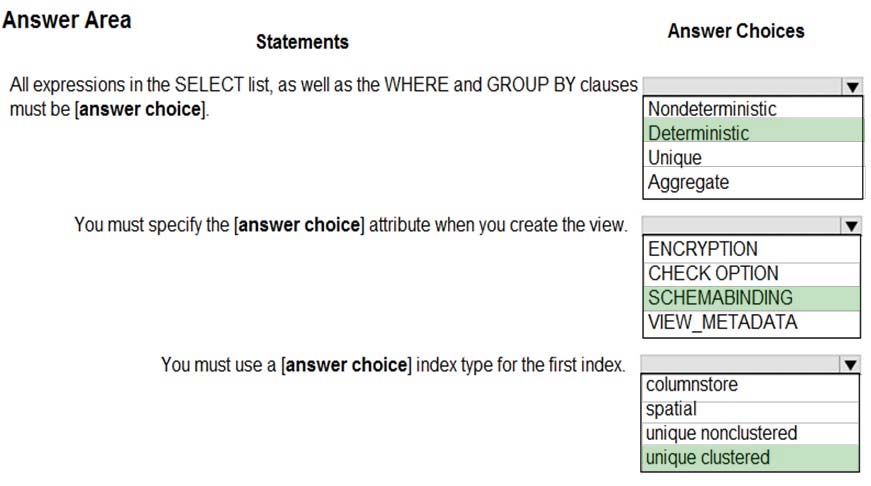Click the Answer Choices heading
Viewport: 871px width, 486px height.
pos(736,31)
